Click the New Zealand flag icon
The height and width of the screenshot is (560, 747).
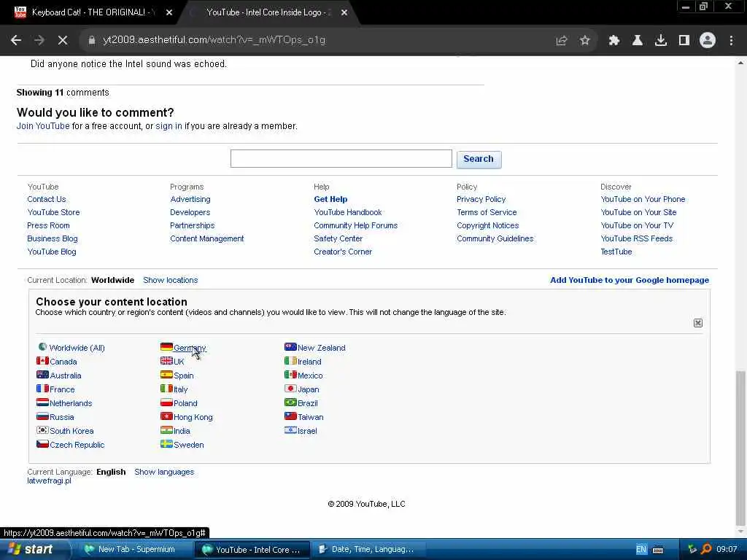(x=290, y=347)
